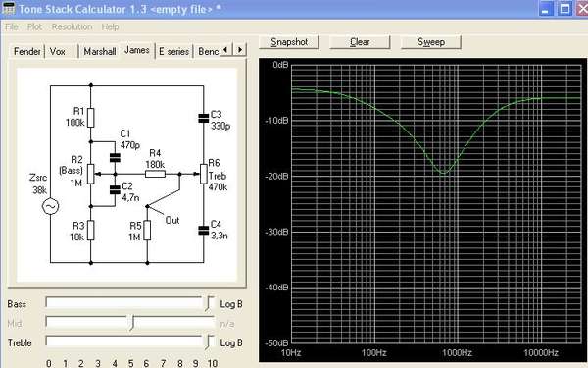Click the Snapshot button
The width and height of the screenshot is (588, 368).
click(289, 42)
